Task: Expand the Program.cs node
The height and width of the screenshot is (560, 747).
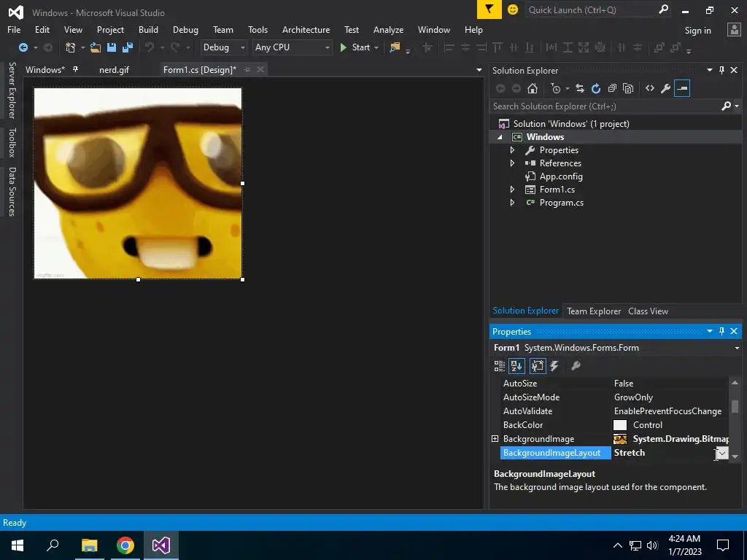Action: pos(512,203)
